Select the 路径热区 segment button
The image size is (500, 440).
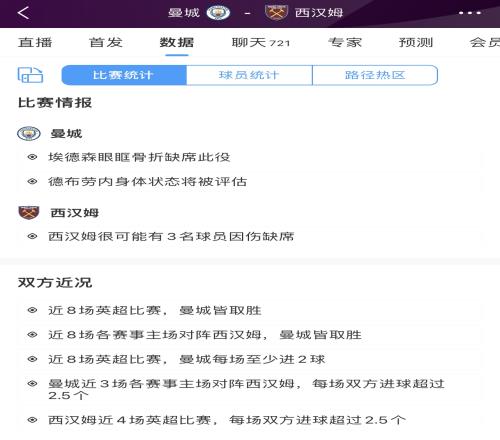(x=375, y=75)
